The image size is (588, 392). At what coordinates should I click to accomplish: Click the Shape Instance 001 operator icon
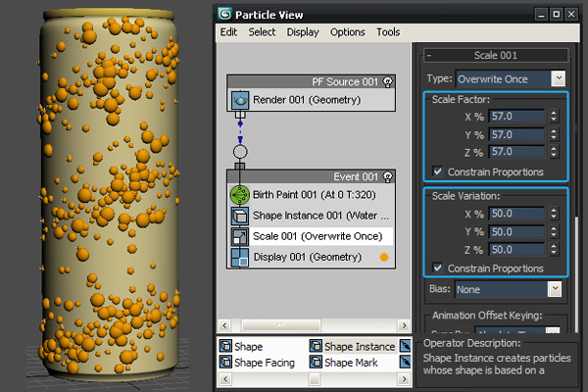click(239, 216)
